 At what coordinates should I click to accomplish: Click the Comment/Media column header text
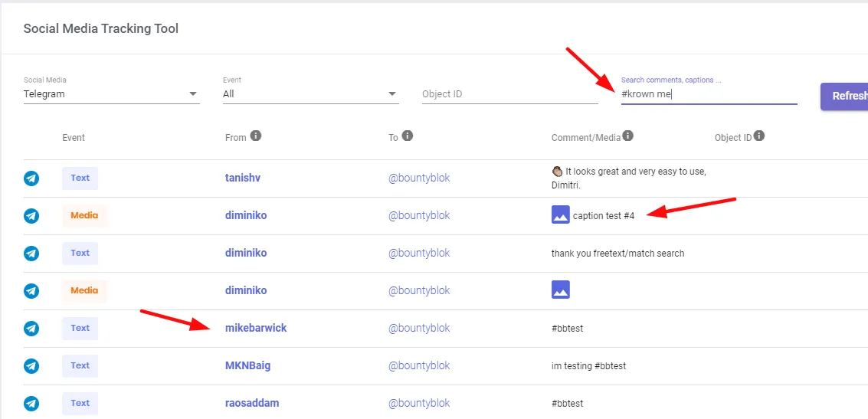pos(586,137)
